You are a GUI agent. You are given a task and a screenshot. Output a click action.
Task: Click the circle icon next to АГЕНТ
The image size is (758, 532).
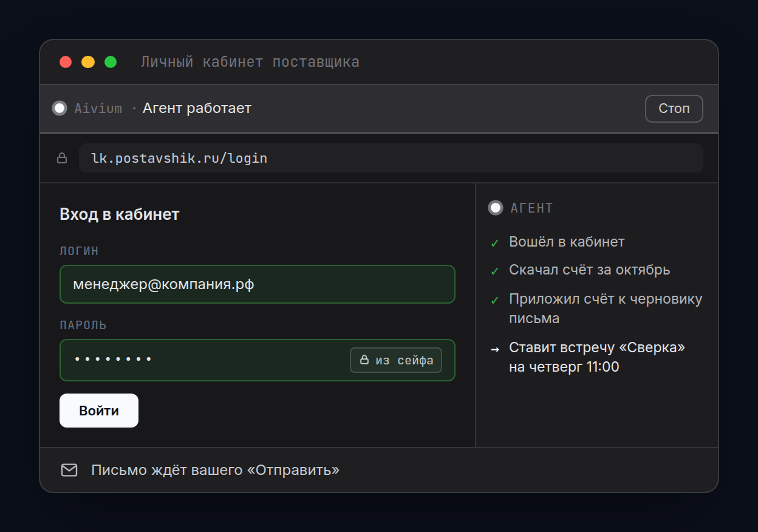pyautogui.click(x=496, y=208)
